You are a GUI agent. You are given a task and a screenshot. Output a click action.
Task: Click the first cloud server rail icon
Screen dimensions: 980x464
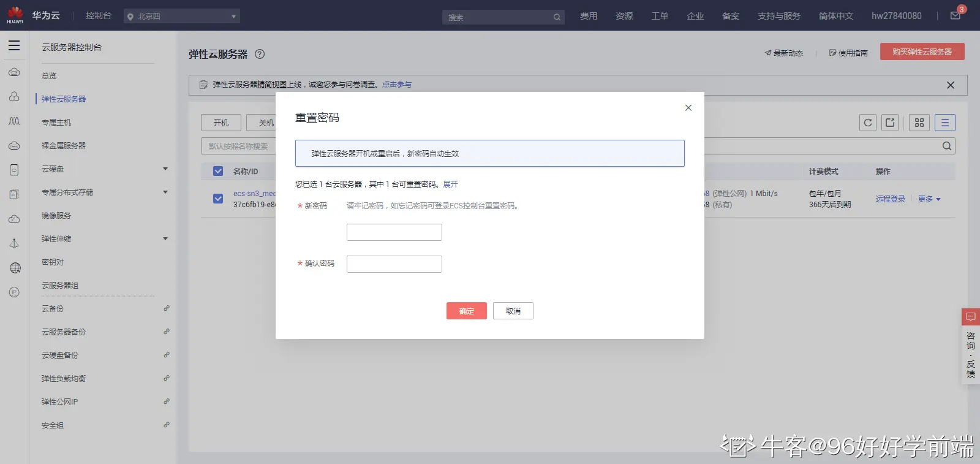coord(14,72)
